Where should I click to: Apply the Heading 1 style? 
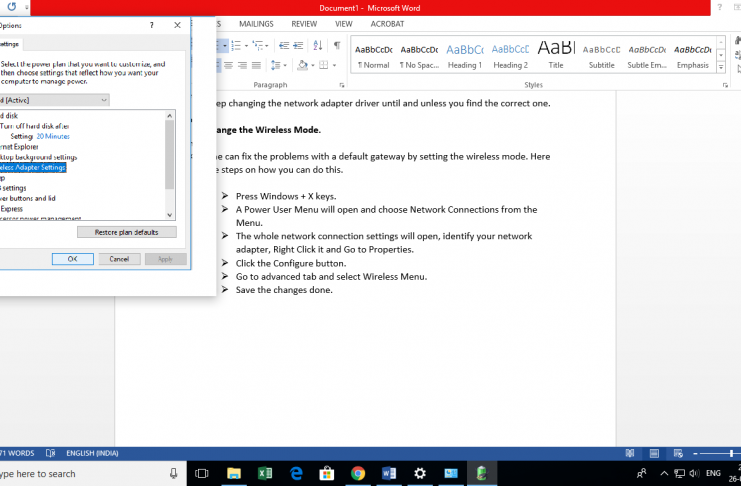pyautogui.click(x=465, y=56)
